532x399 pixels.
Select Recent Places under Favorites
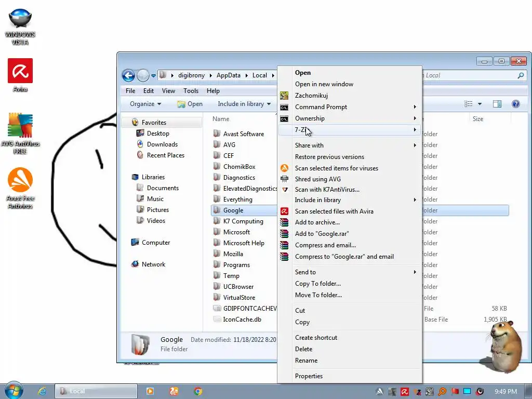click(x=161, y=155)
